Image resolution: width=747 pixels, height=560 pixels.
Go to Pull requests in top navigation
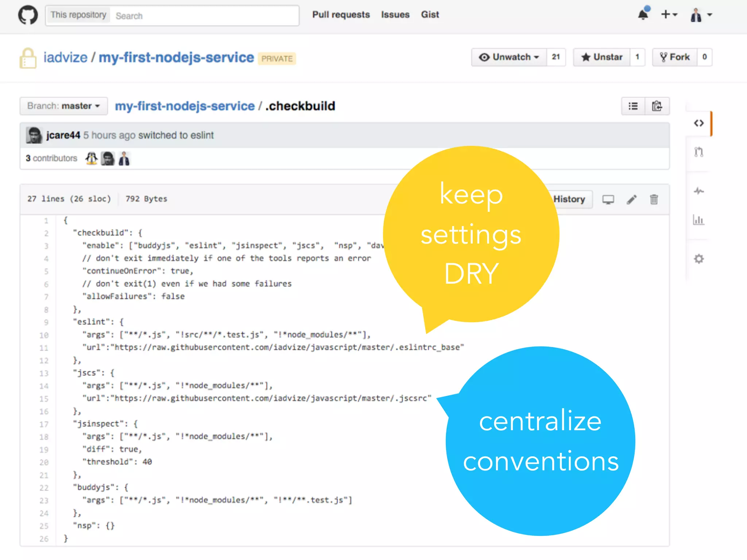(341, 15)
